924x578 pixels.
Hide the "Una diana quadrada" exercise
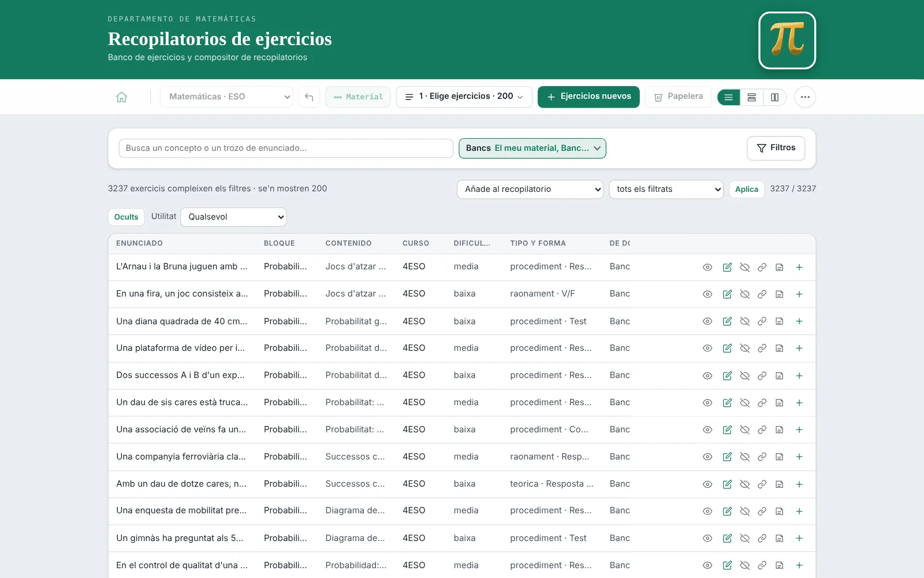point(744,321)
